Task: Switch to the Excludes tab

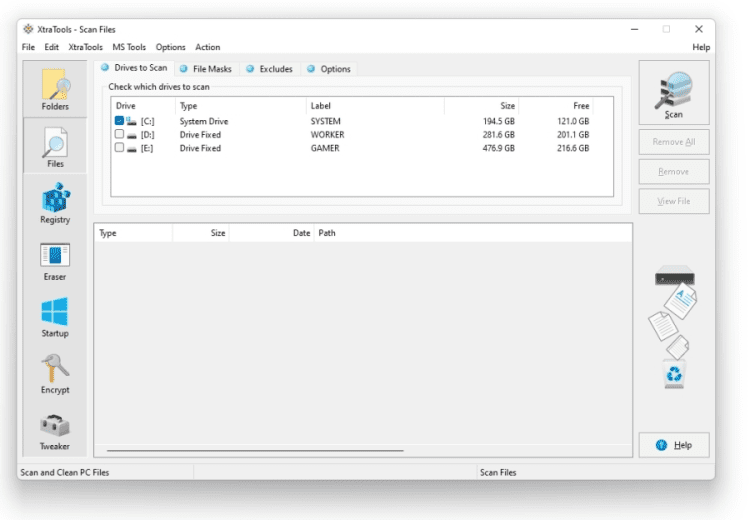Action: 270,69
